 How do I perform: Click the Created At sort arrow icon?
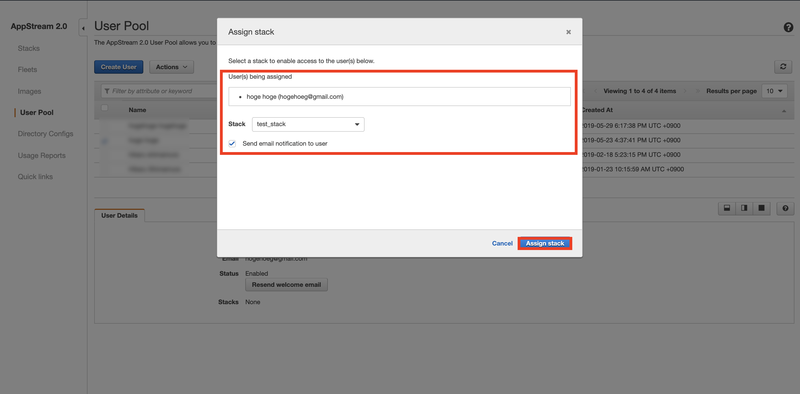click(783, 111)
